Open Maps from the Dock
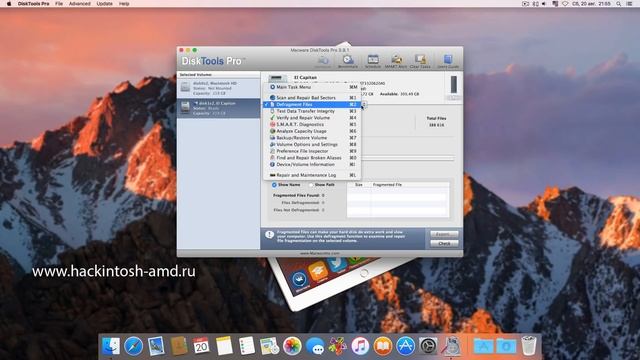This screenshot has width=640, height=360. (269, 346)
